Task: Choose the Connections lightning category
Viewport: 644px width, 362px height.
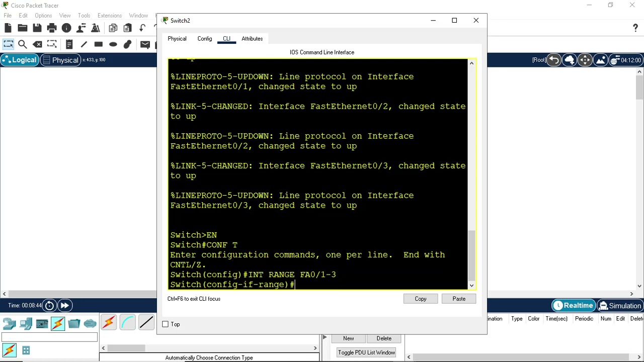Action: click(x=58, y=324)
